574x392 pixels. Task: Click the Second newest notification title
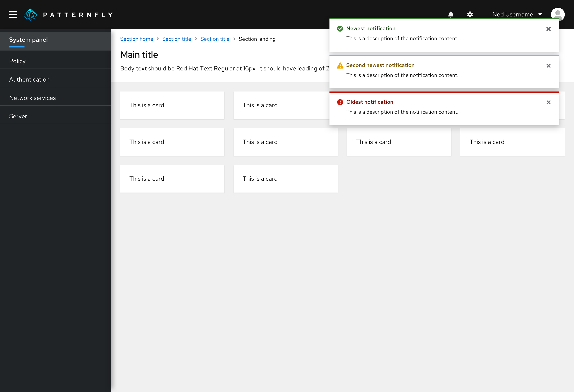pyautogui.click(x=380, y=65)
